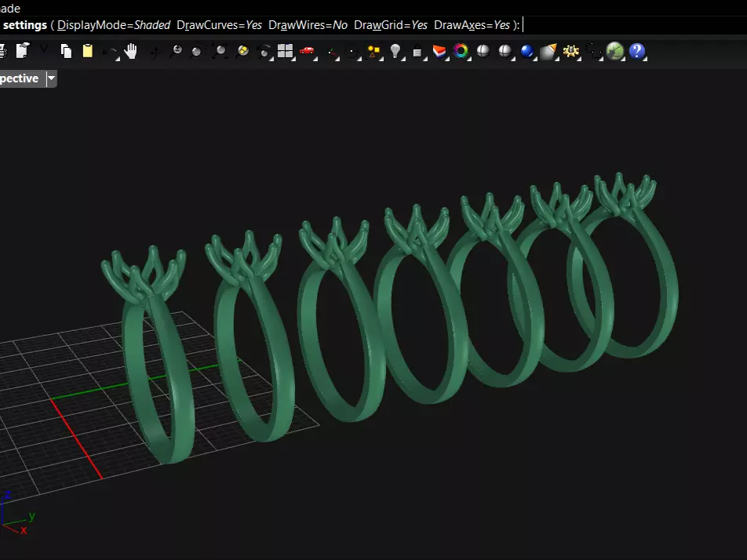Open Document Properties icon
Screen dimensions: 747x560
click(x=23, y=51)
